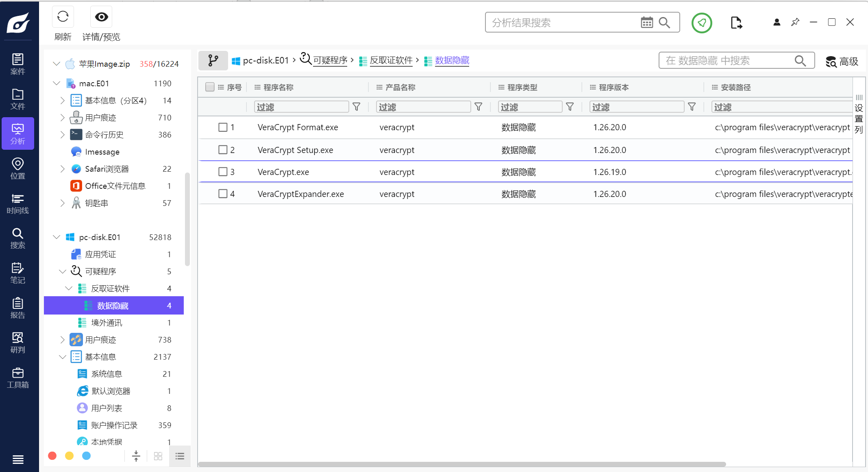Open the 搜索 sidebar section

tap(18, 238)
